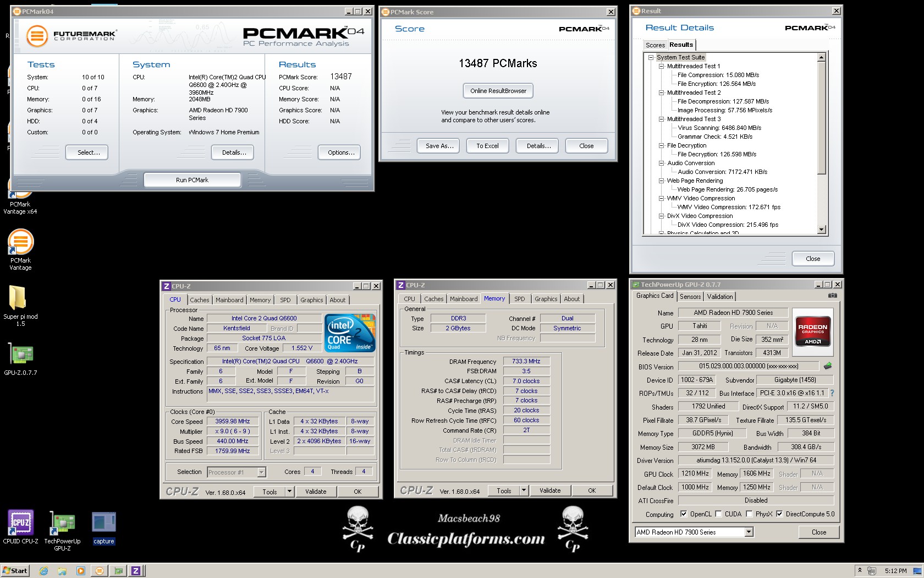Image resolution: width=924 pixels, height=578 pixels.
Task: Click the To Excel button
Action: (487, 146)
